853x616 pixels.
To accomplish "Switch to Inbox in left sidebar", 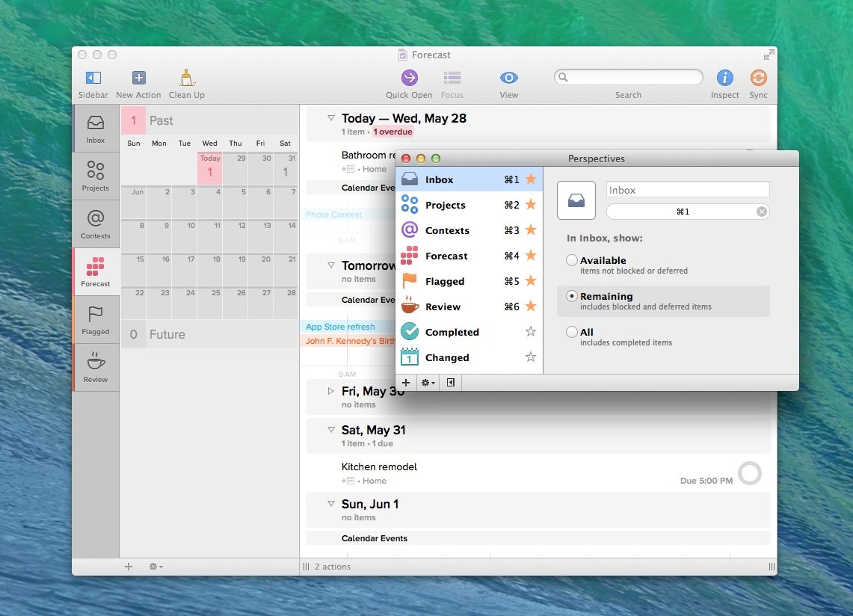I will [x=96, y=129].
